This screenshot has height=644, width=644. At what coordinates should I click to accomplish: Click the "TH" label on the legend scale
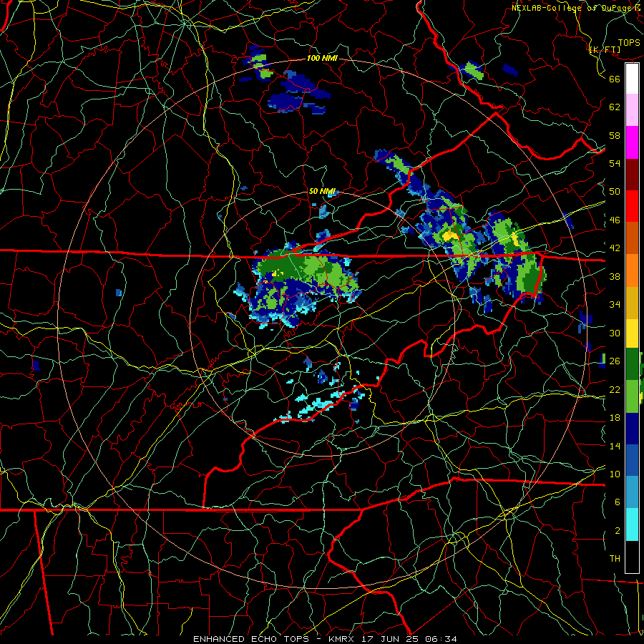[x=615, y=559]
